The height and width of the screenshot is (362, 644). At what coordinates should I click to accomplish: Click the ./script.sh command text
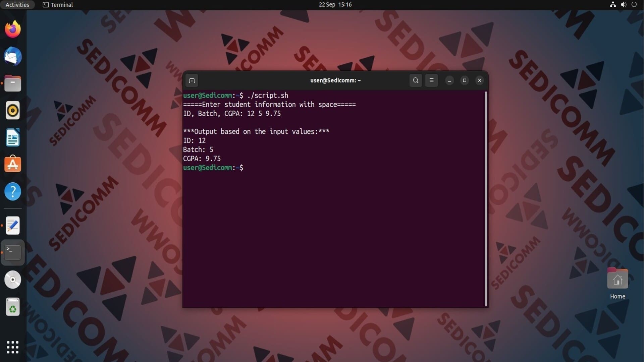point(268,96)
